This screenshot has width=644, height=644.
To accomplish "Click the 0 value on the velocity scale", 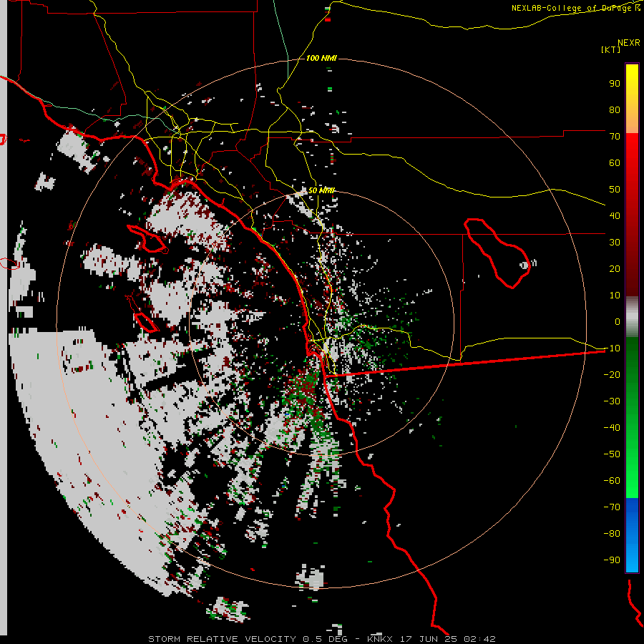I will 618,322.
